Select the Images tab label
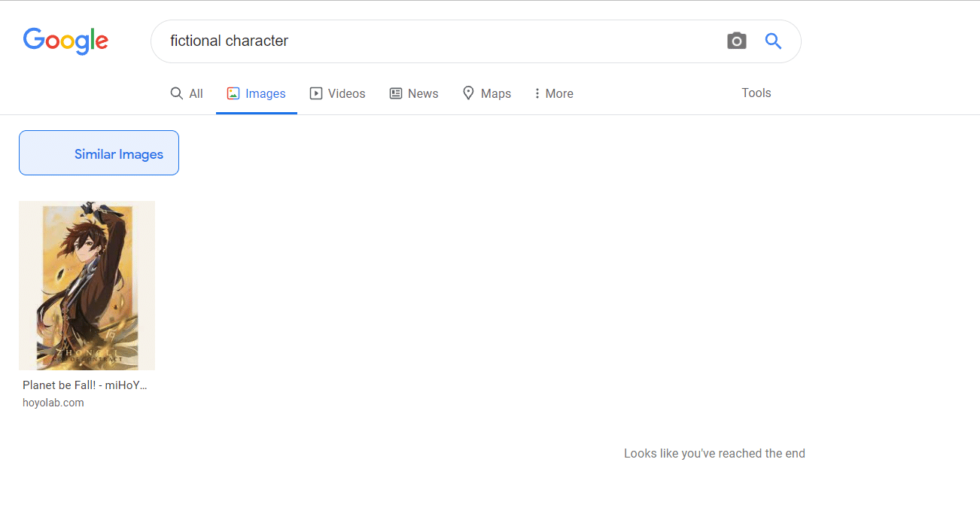 pyautogui.click(x=266, y=93)
